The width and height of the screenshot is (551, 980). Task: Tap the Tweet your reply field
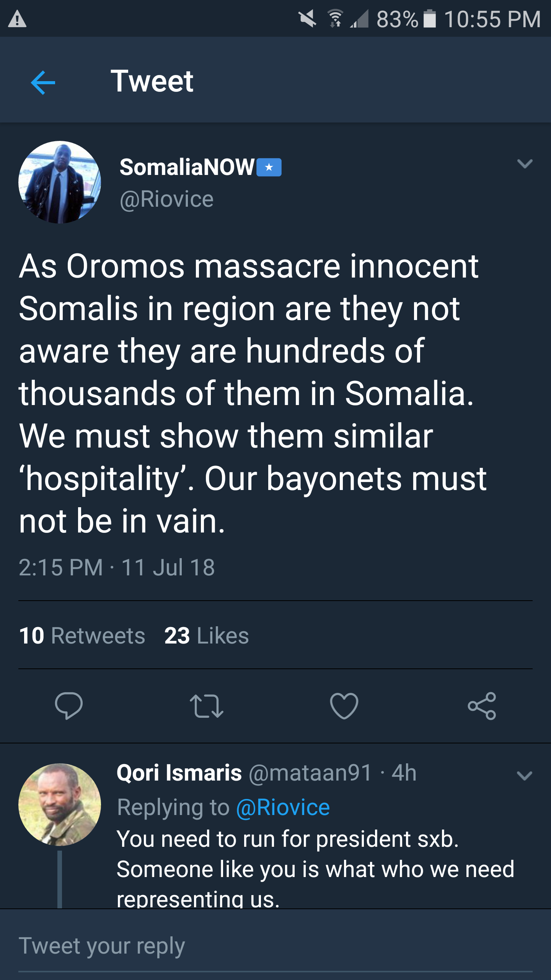click(x=275, y=946)
